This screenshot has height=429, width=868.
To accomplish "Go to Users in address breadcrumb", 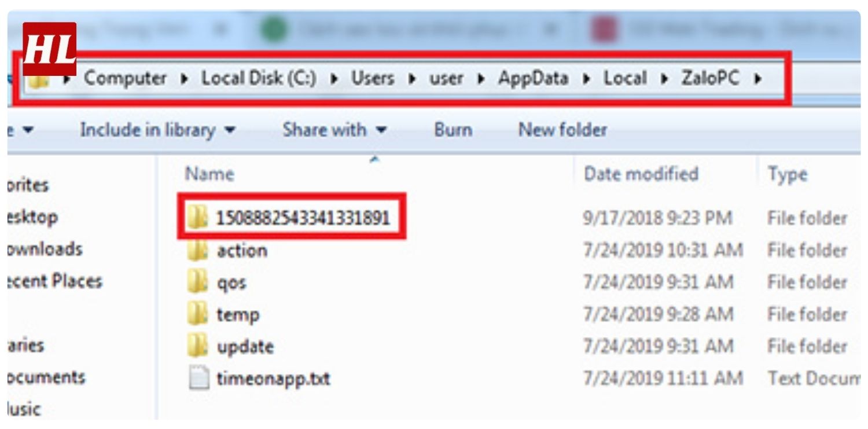I will coord(374,78).
